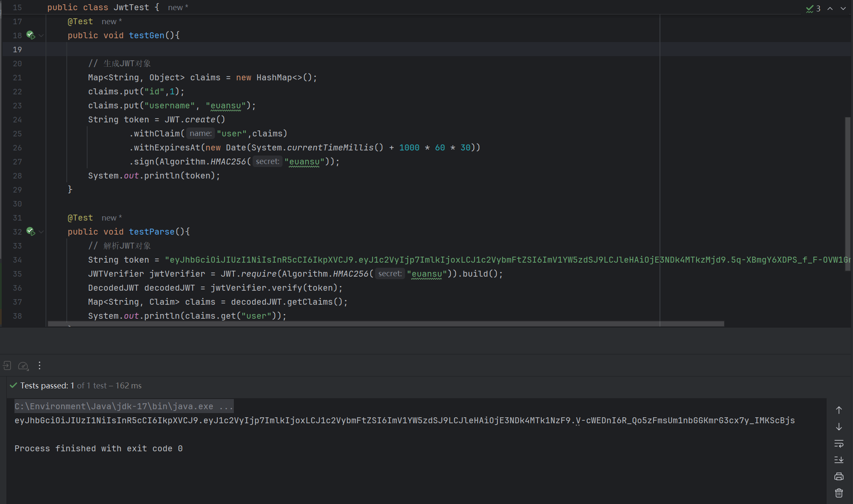Click the import tests icon above results

tap(7, 365)
